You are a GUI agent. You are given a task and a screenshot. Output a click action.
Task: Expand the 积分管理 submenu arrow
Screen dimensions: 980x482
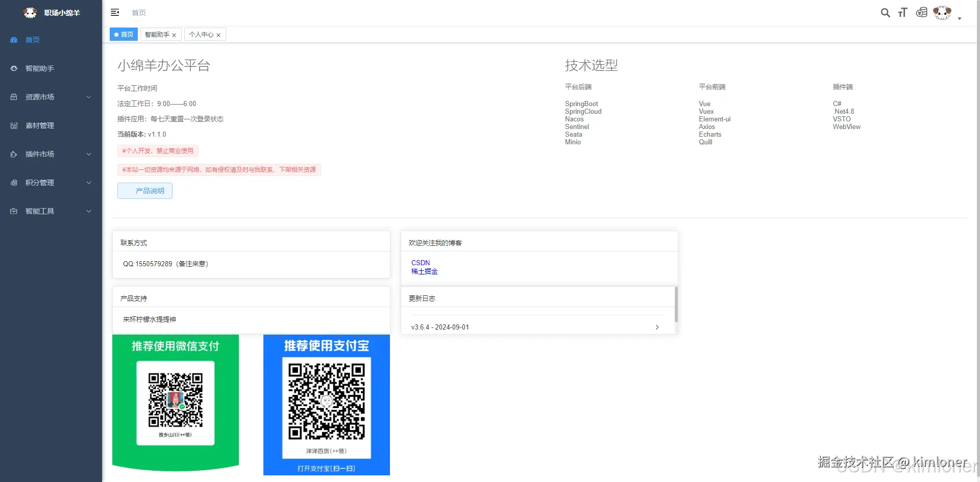pos(89,183)
